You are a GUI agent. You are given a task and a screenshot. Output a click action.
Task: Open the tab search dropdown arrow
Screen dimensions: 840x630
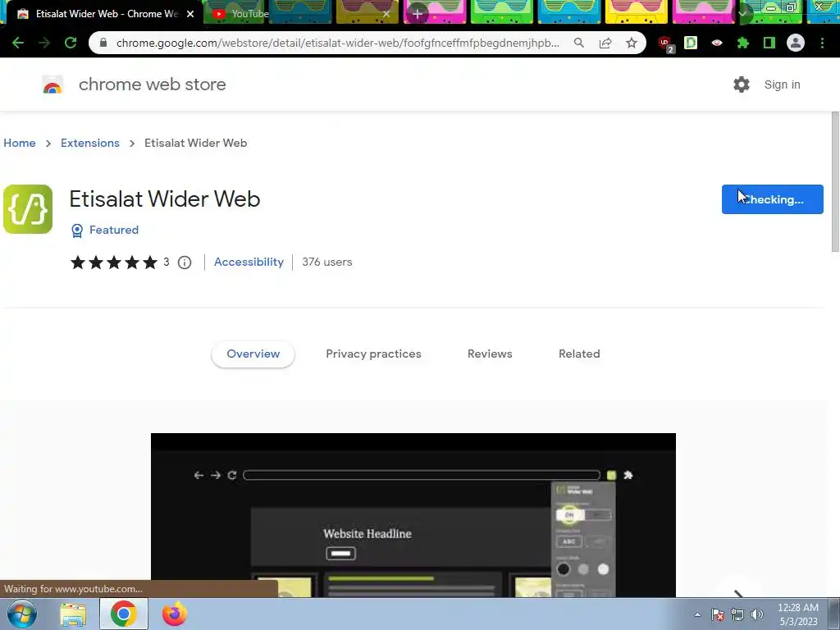click(x=742, y=13)
